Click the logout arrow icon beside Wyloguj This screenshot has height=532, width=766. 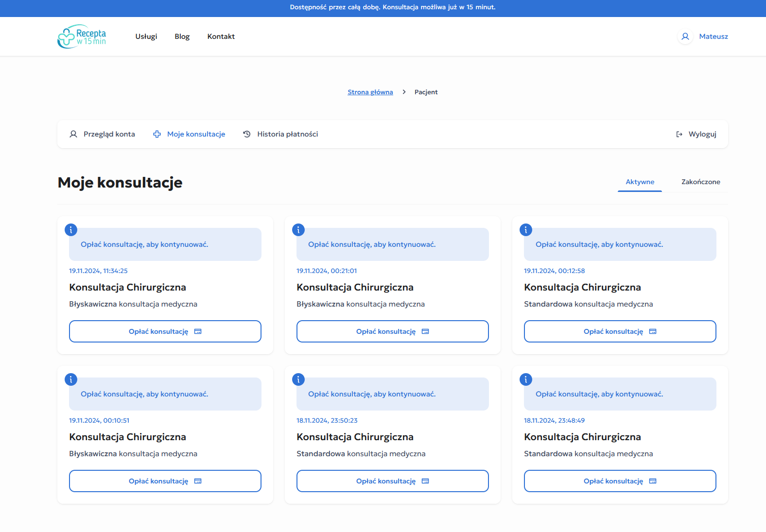tap(679, 134)
